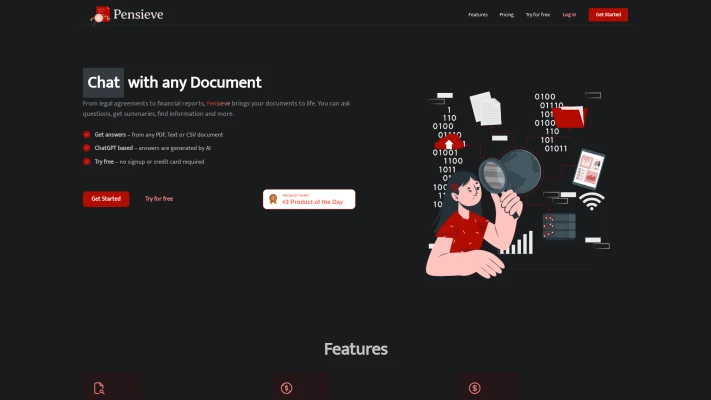This screenshot has height=400, width=711.
Task: Click the Product Hunt medal icon
Action: point(273,199)
